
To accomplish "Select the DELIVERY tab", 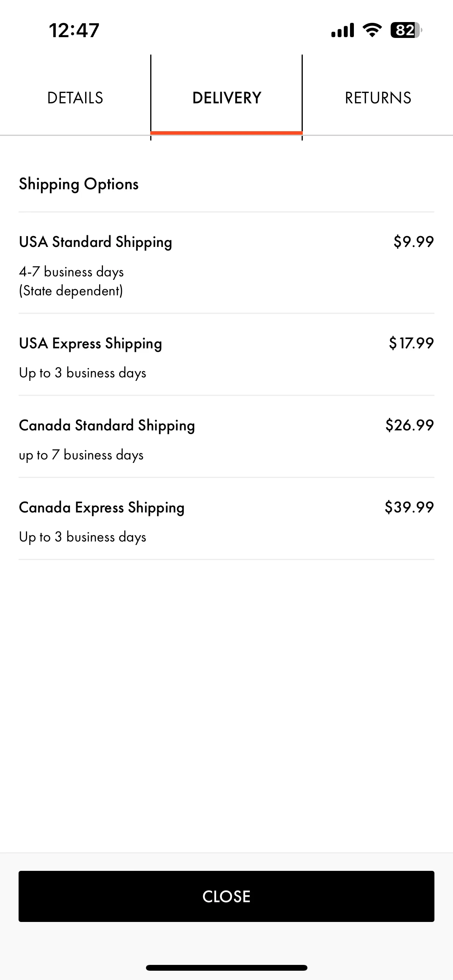I will (x=226, y=98).
